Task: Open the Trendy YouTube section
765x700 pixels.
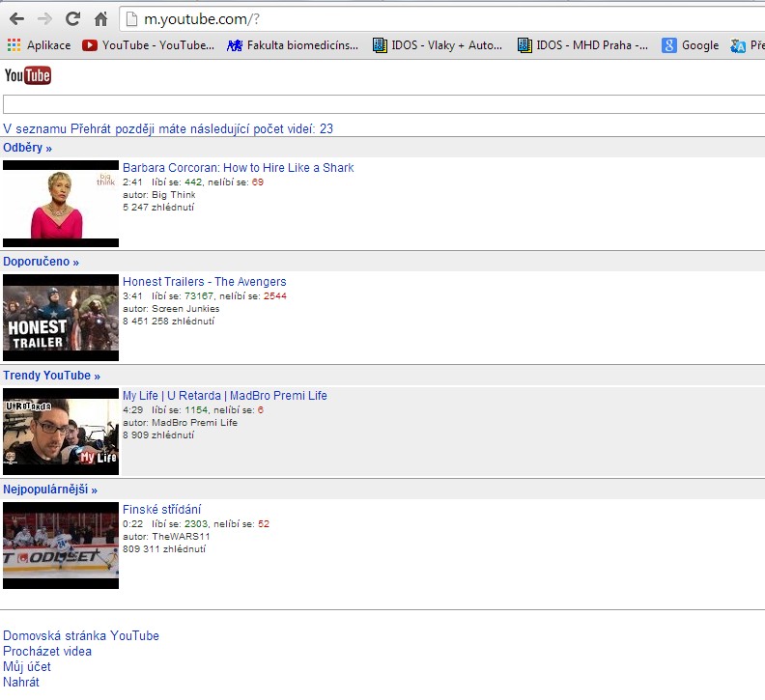Action: pos(52,376)
